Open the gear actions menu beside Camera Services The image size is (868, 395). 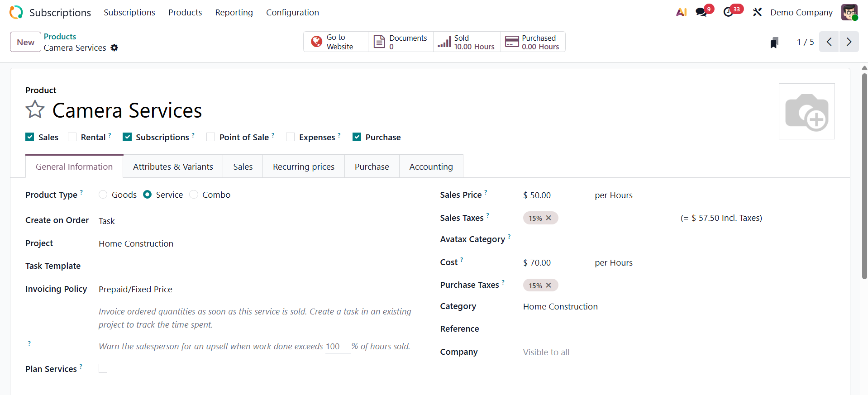[114, 48]
